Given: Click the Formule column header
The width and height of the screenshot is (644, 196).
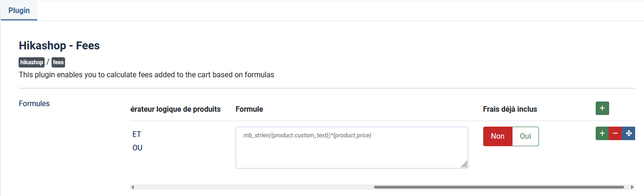Looking at the screenshot, I should coord(249,109).
